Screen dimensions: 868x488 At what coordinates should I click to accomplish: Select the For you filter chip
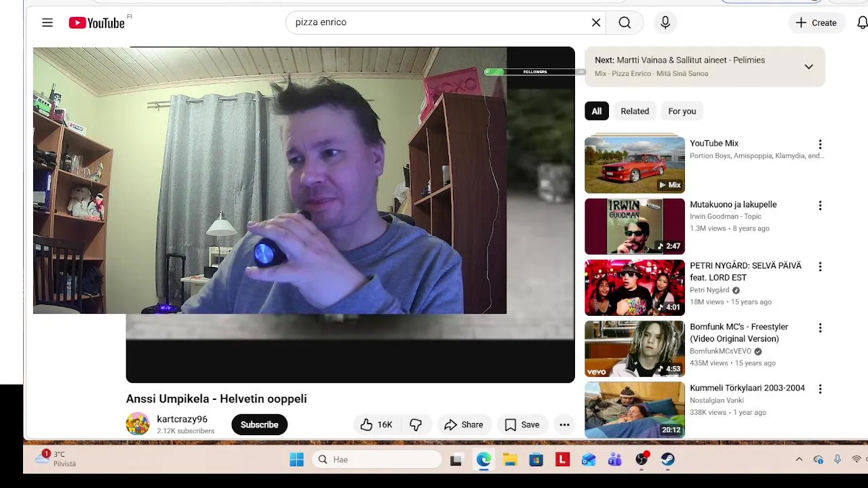(x=682, y=111)
